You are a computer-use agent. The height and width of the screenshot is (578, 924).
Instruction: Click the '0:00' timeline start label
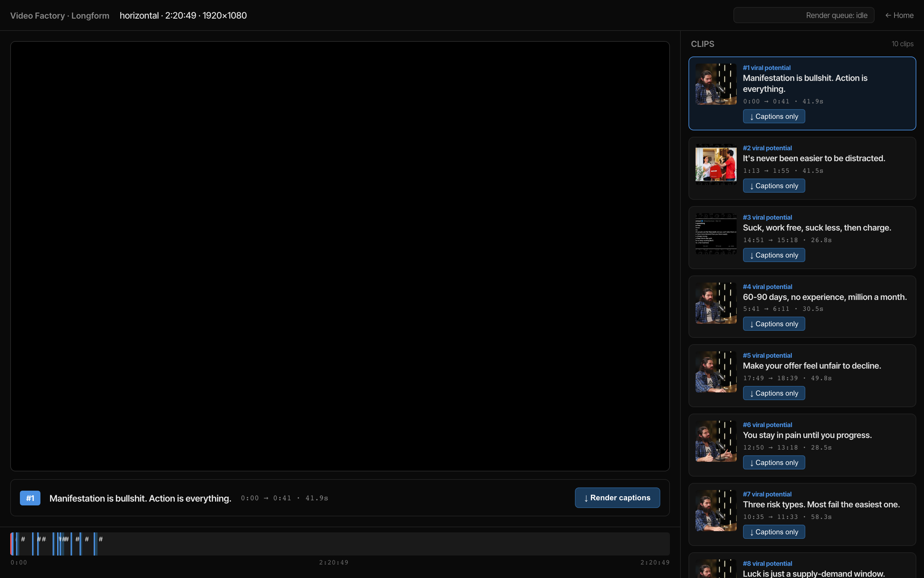(x=19, y=562)
